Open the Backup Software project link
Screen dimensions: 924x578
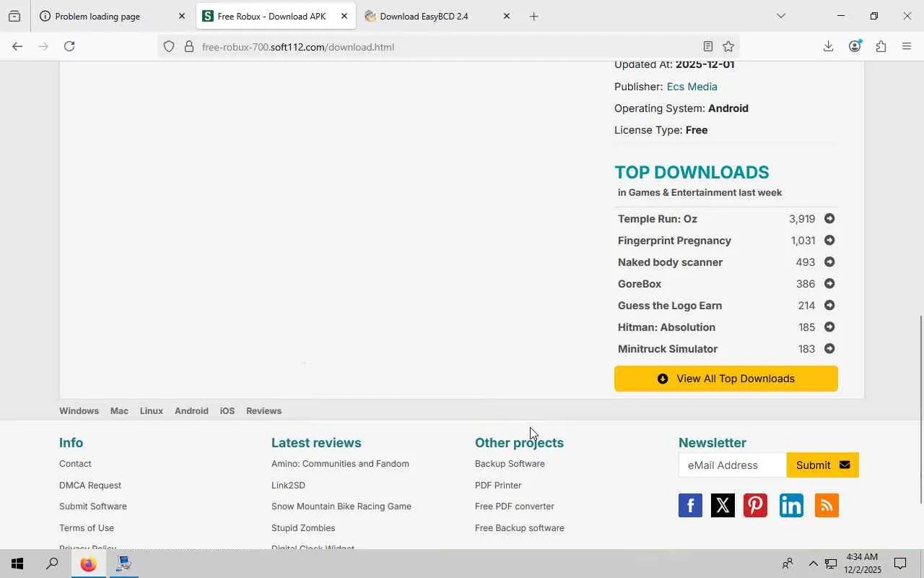pyautogui.click(x=510, y=464)
